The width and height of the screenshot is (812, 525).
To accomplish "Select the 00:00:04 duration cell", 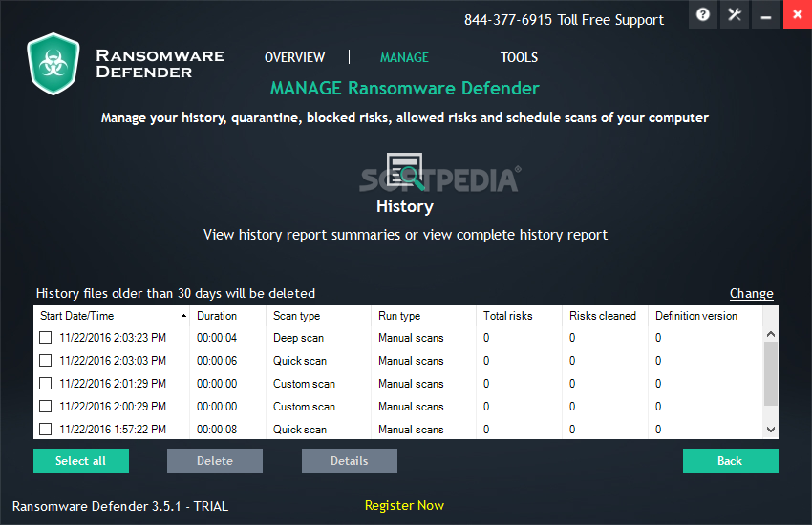I will pyautogui.click(x=217, y=338).
